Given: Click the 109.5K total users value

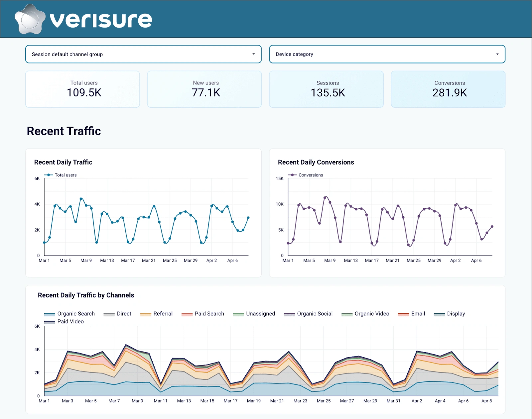Looking at the screenshot, I should tap(84, 93).
